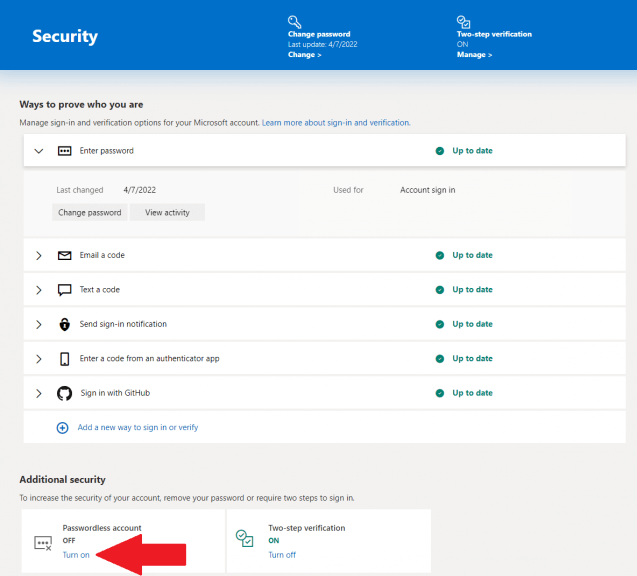This screenshot has width=637, height=576.
Task: Click the envelope icon for Email a code
Action: pyautogui.click(x=65, y=256)
